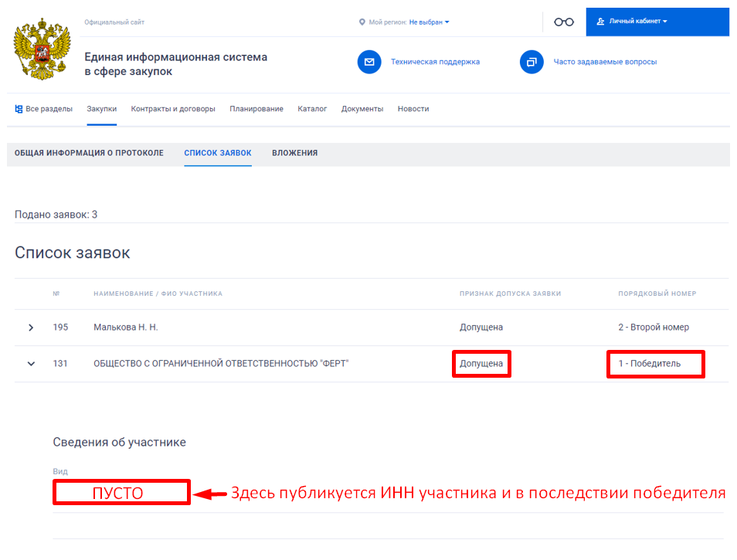
Task: Click the Подано заявок: 3 text
Action: [56, 215]
